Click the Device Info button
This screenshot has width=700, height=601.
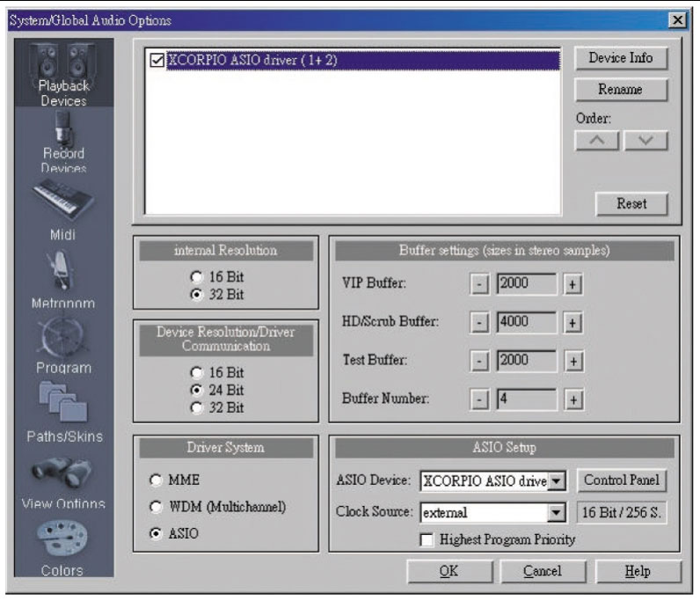pyautogui.click(x=621, y=58)
